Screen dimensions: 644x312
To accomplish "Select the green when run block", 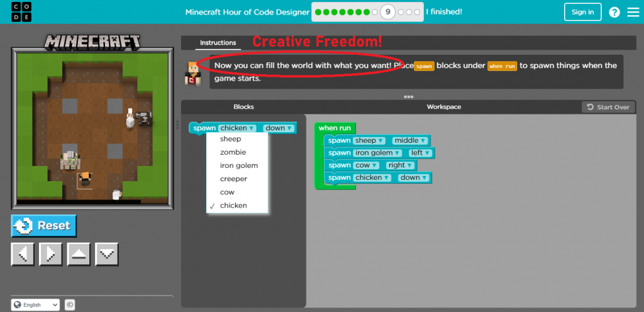I will [335, 128].
